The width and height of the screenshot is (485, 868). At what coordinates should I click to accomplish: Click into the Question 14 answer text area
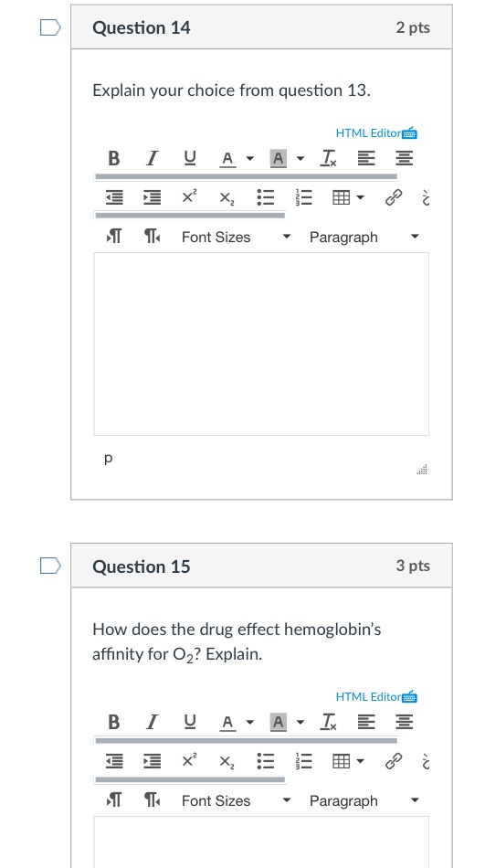pyautogui.click(x=261, y=344)
